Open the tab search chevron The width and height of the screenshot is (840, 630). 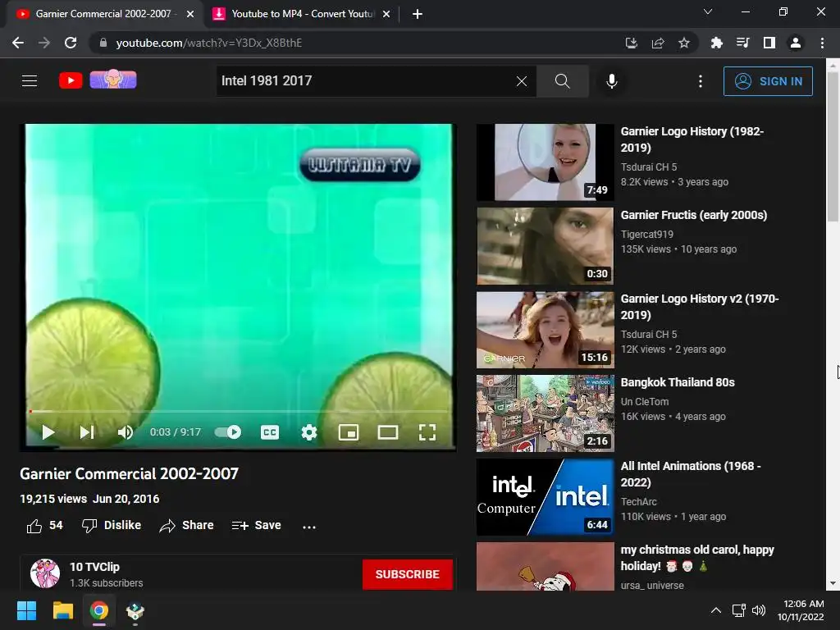pos(708,11)
